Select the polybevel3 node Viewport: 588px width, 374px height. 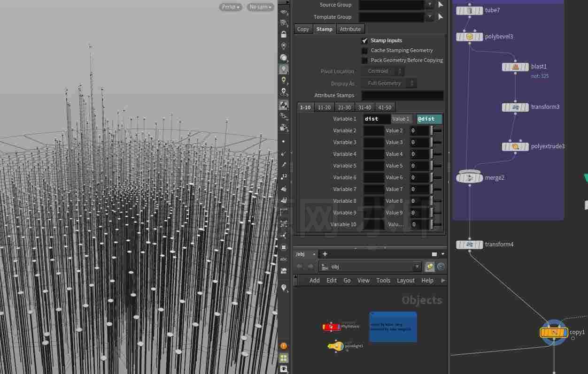(x=470, y=37)
